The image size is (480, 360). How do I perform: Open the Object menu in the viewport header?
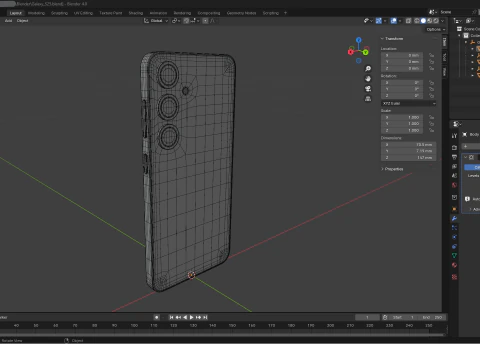pos(22,21)
